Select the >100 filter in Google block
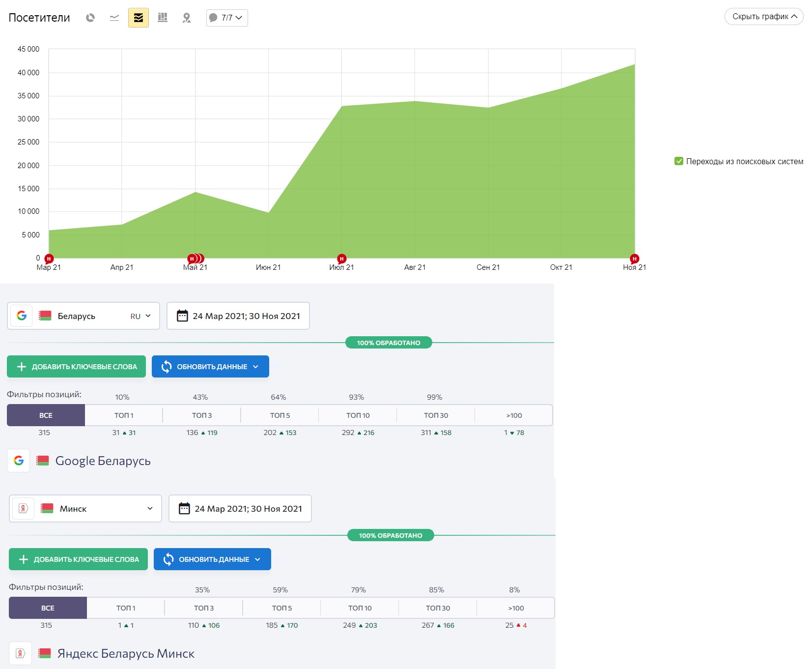Image resolution: width=812 pixels, height=669 pixels. coord(514,415)
